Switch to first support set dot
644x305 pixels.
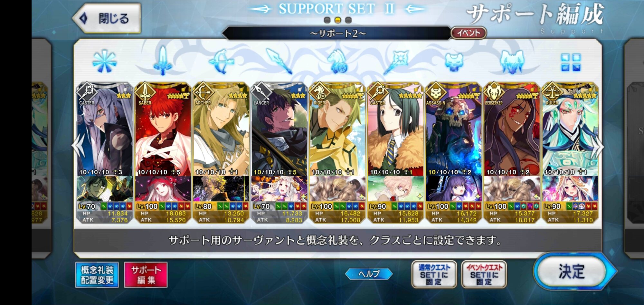327,20
